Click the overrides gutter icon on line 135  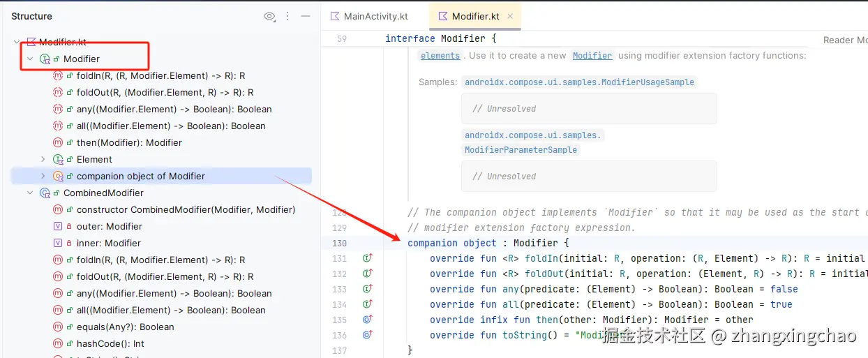pyautogui.click(x=367, y=320)
